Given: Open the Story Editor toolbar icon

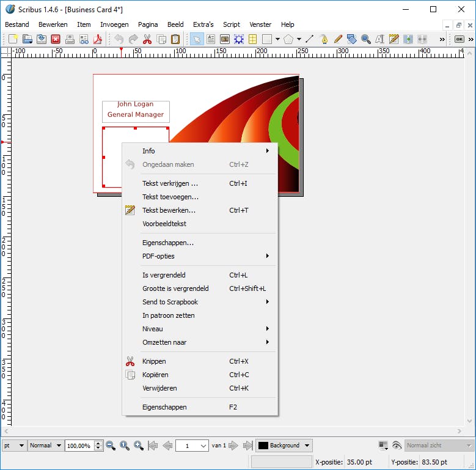Looking at the screenshot, I should click(x=394, y=39).
